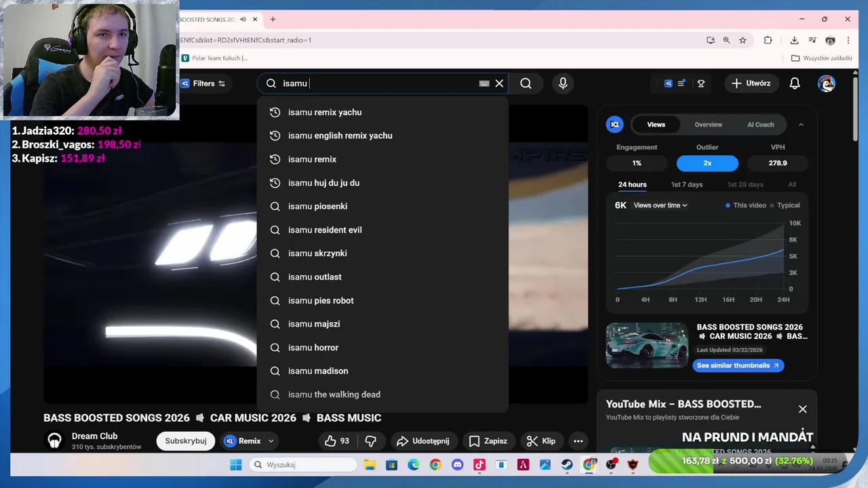Pick suggestion isamu remix yachu
The width and height of the screenshot is (868, 488).
click(382, 113)
